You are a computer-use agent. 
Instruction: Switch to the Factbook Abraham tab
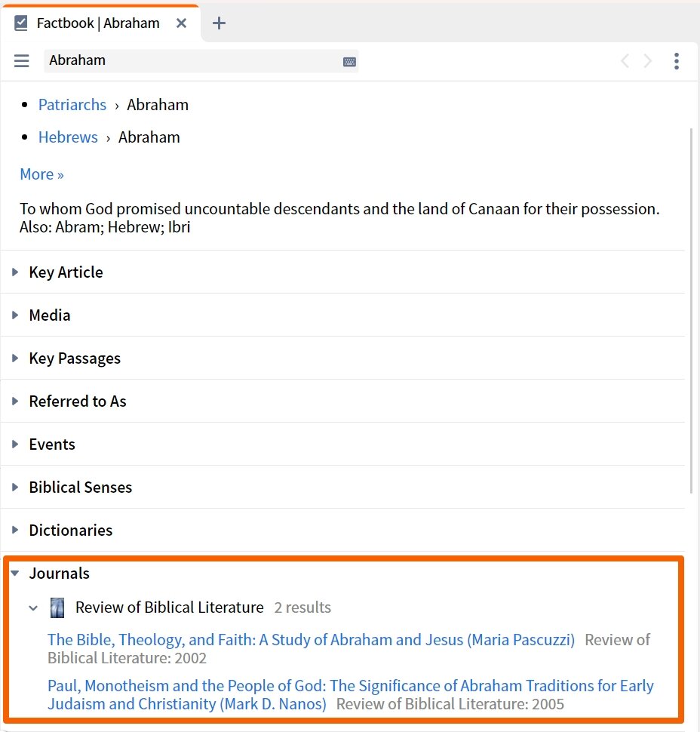pyautogui.click(x=98, y=23)
